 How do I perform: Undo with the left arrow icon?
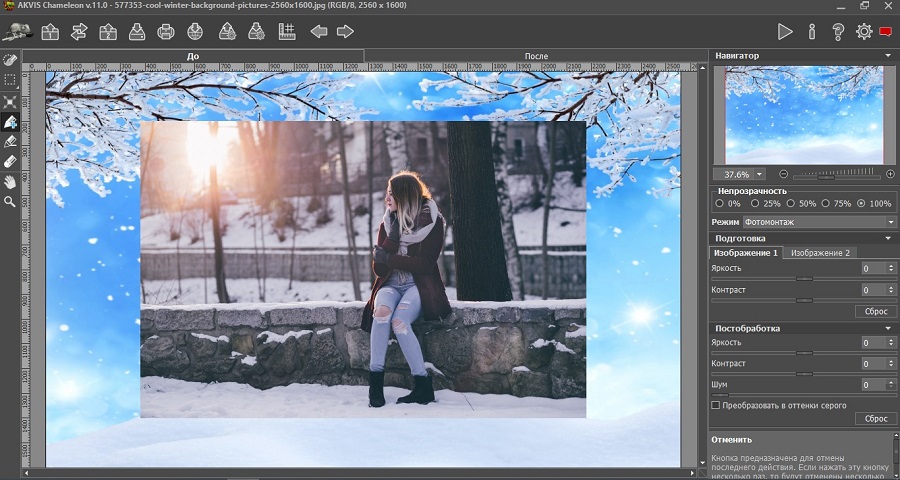319,32
